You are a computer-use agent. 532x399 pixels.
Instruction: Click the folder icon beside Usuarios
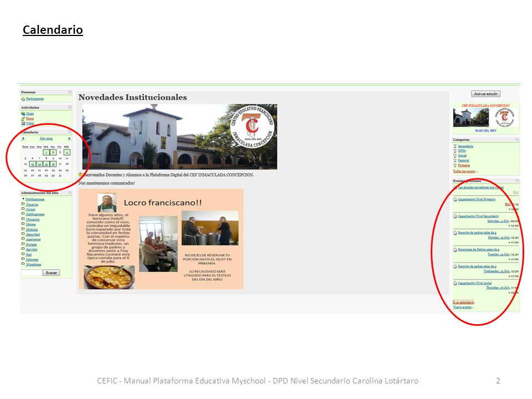(23, 204)
